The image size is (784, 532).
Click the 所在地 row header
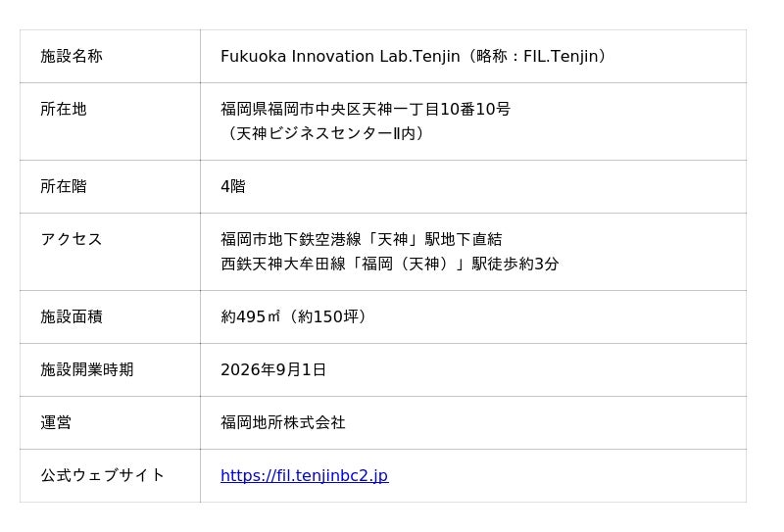110,121
